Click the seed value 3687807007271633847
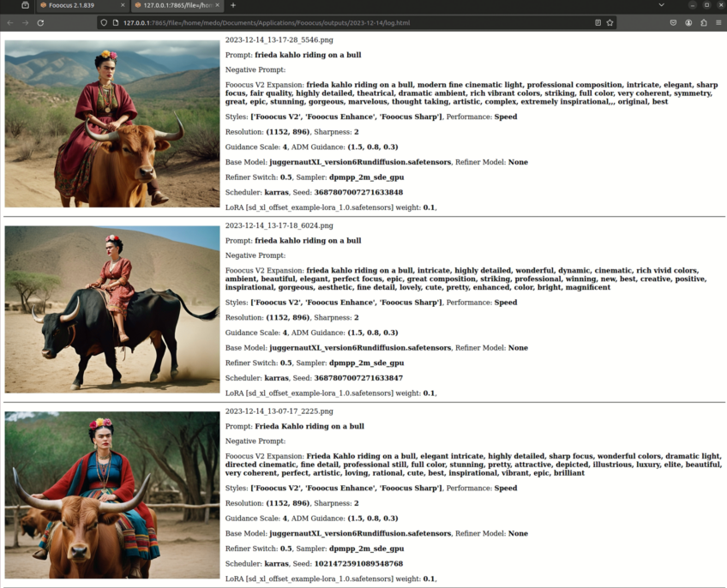 (x=358, y=378)
